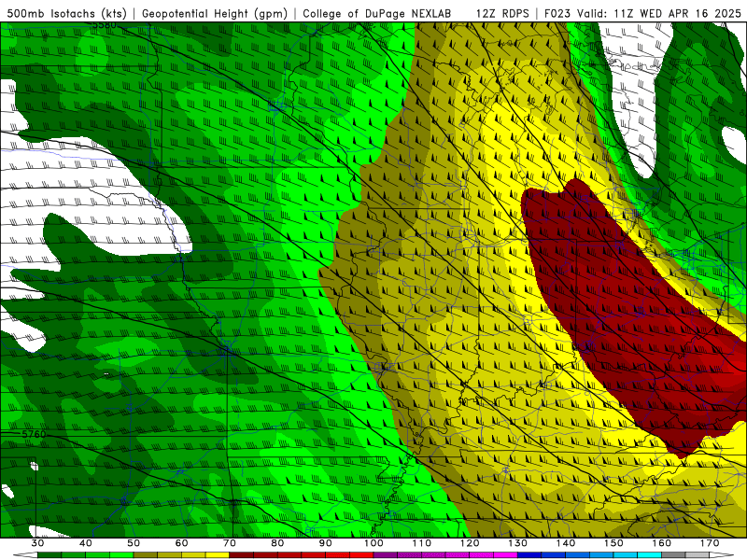Click the bright red swatch just below 100
This screenshot has height=560, width=747.
click(361, 555)
